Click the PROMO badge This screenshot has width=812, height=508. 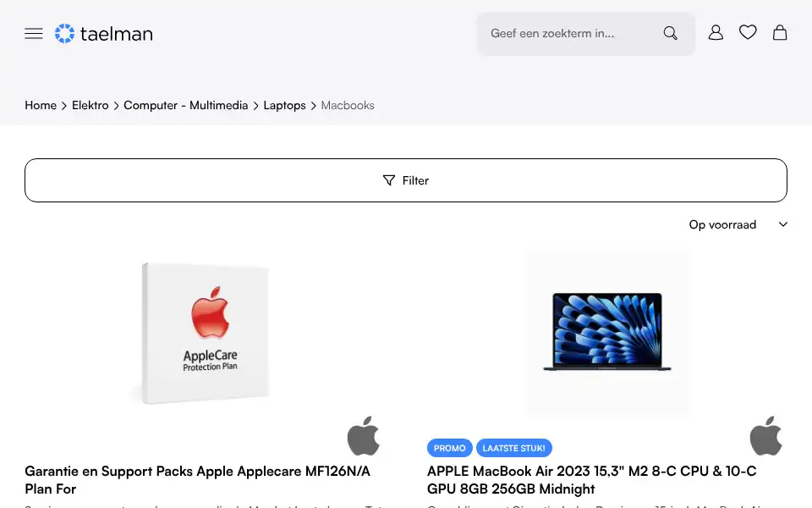pos(449,448)
